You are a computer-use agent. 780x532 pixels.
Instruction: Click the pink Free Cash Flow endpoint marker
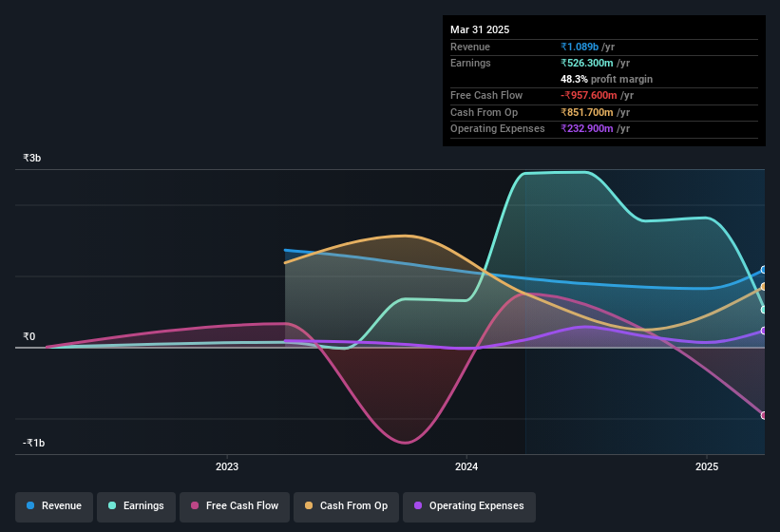pyautogui.click(x=764, y=415)
